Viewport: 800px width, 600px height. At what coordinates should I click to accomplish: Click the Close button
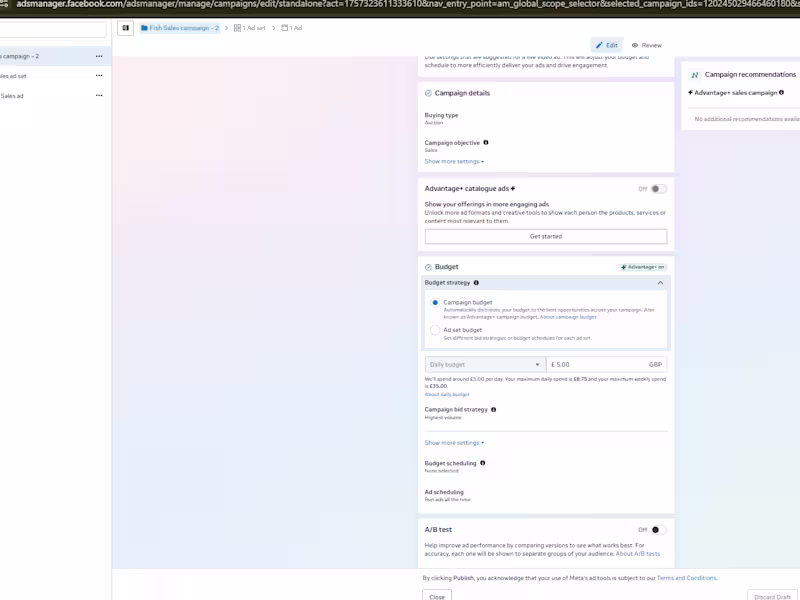pos(437,596)
